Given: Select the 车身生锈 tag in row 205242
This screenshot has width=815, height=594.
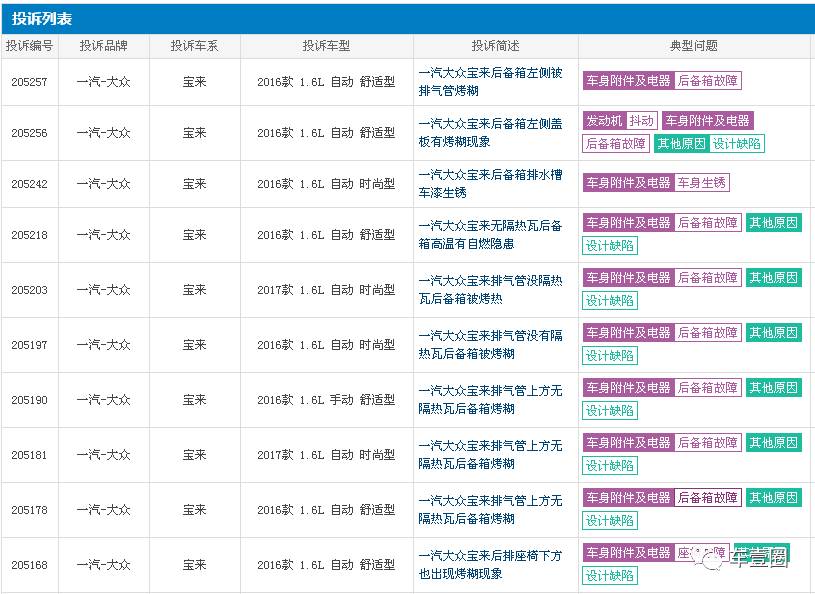Looking at the screenshot, I should click(x=702, y=182).
